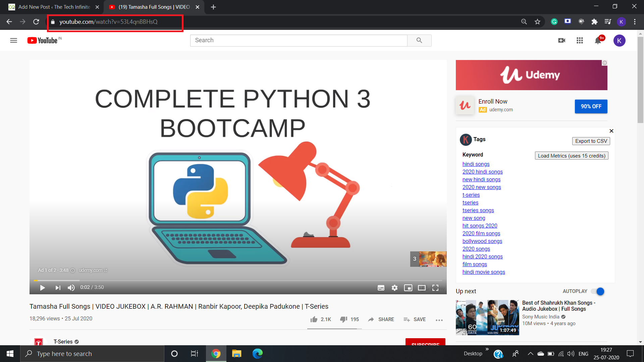Open browser zoom magnifier icon
644x362 pixels.
pos(524,22)
